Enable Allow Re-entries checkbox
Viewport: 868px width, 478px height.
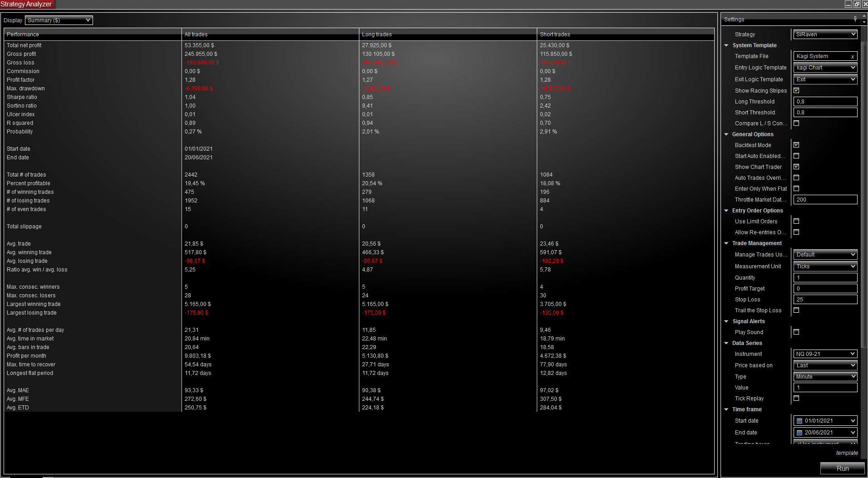pos(796,232)
